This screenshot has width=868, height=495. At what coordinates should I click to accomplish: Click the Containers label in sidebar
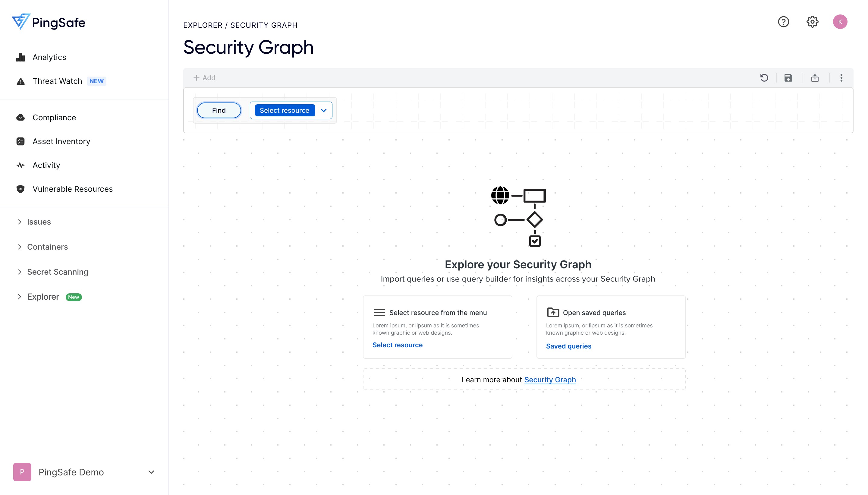48,247
